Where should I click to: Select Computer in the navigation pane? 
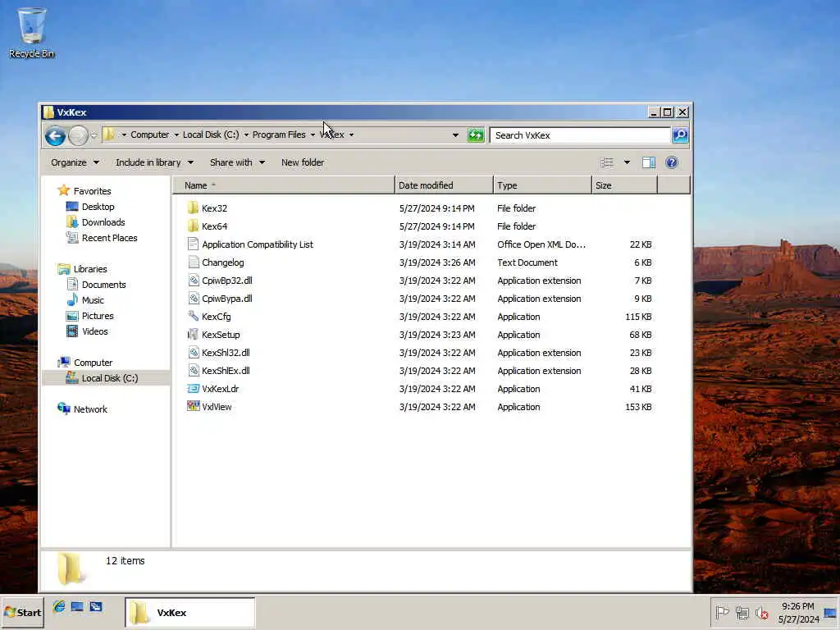click(x=85, y=362)
